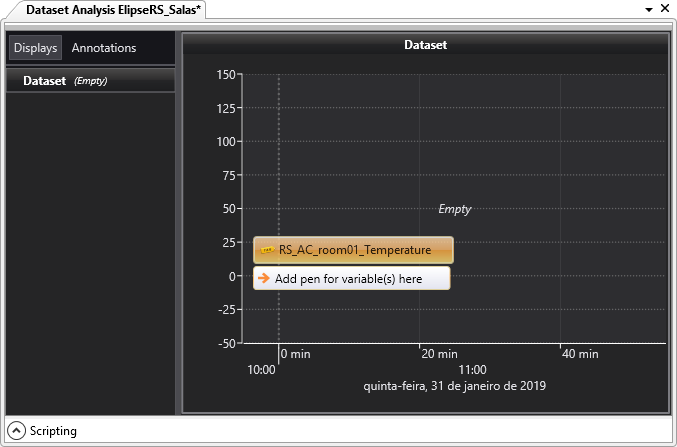Click the RS_AC_room01_Temperature variable icon
Image resolution: width=677 pixels, height=447 pixels.
coord(267,250)
